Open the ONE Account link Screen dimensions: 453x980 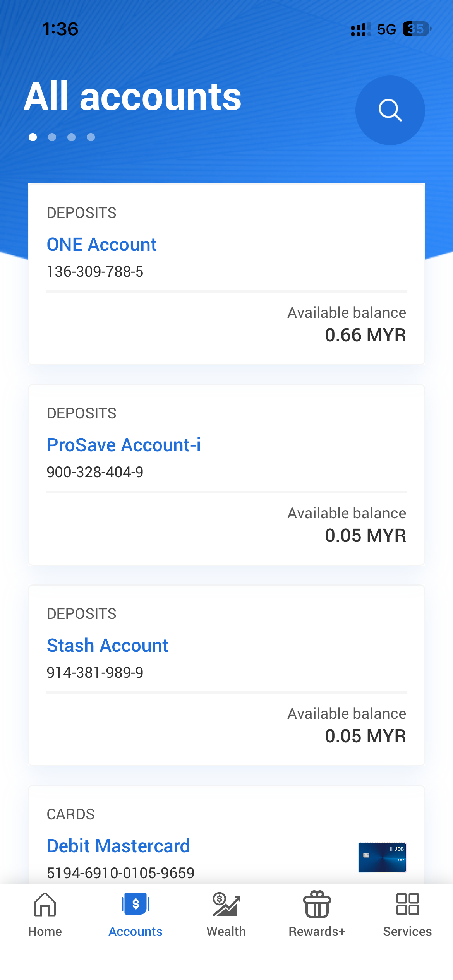pos(101,245)
